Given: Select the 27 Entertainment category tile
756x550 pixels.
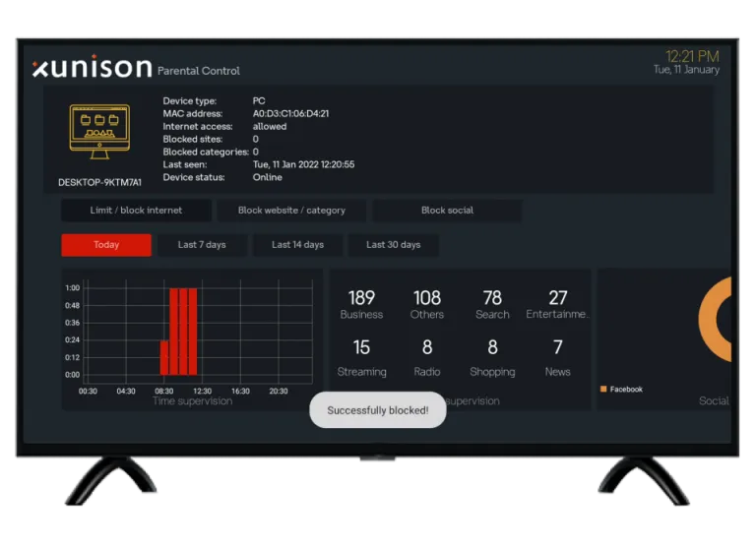Looking at the screenshot, I should (x=557, y=305).
